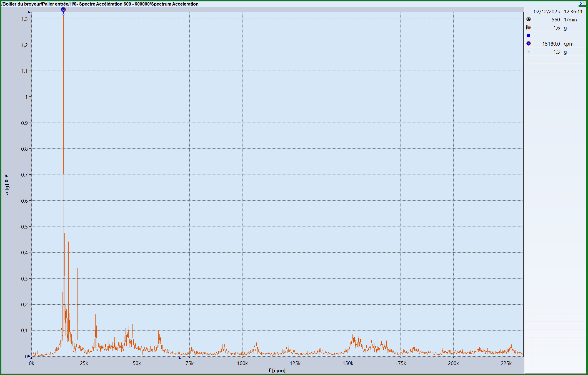Image resolution: width=588 pixels, height=375 pixels.
Task: Click the 0,9 tick label on Y-axis
Action: coord(24,123)
